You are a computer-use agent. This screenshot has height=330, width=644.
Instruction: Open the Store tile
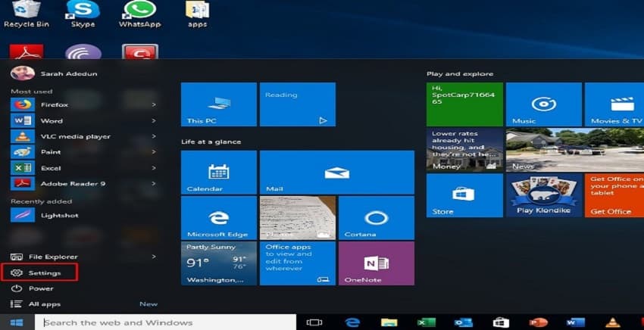pos(464,195)
